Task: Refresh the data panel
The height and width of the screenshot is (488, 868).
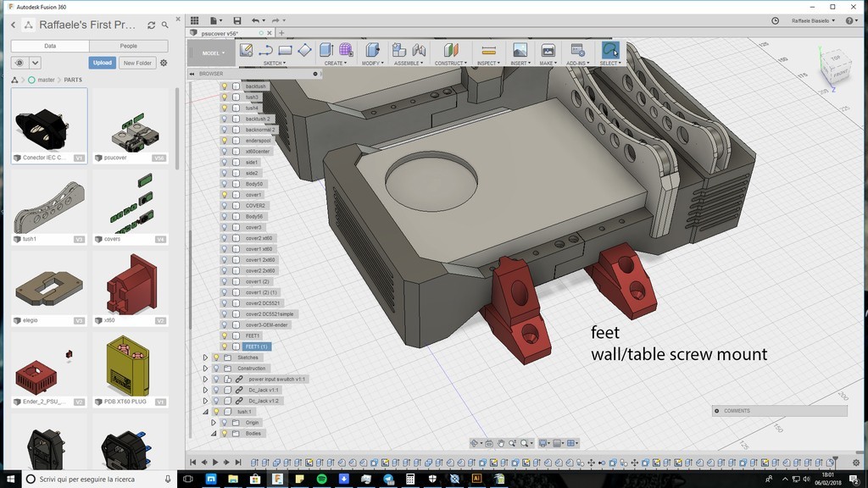Action: (151, 25)
